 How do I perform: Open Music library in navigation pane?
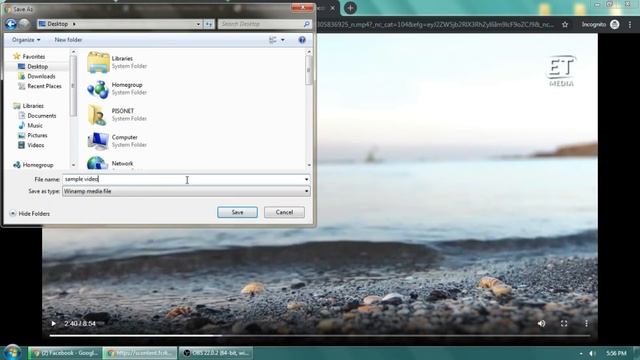(x=30, y=125)
